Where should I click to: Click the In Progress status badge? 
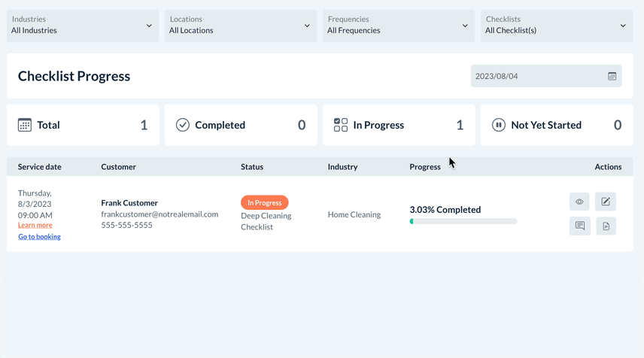[265, 202]
